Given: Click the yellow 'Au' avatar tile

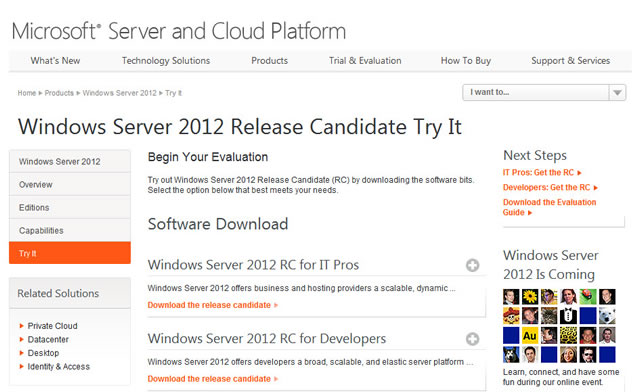Looking at the screenshot, I should tap(530, 335).
